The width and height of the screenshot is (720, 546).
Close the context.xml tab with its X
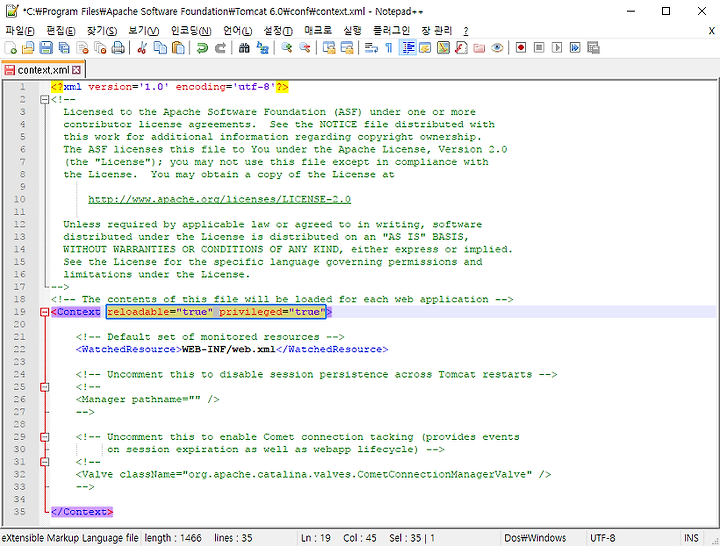[x=76, y=70]
